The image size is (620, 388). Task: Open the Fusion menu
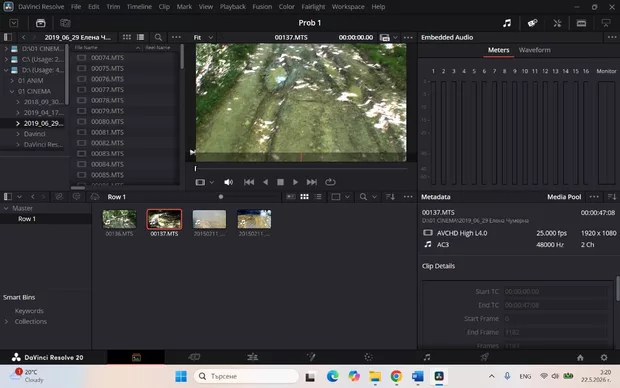point(262,7)
